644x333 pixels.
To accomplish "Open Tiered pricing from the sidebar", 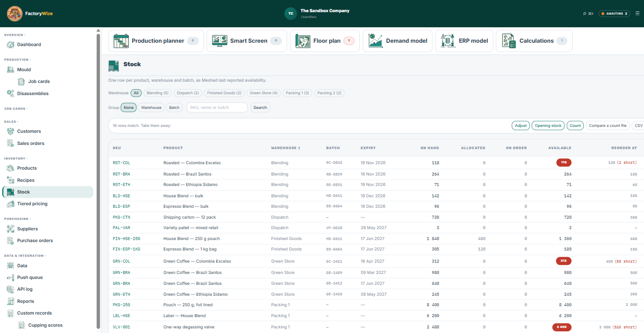I will [x=48, y=204].
